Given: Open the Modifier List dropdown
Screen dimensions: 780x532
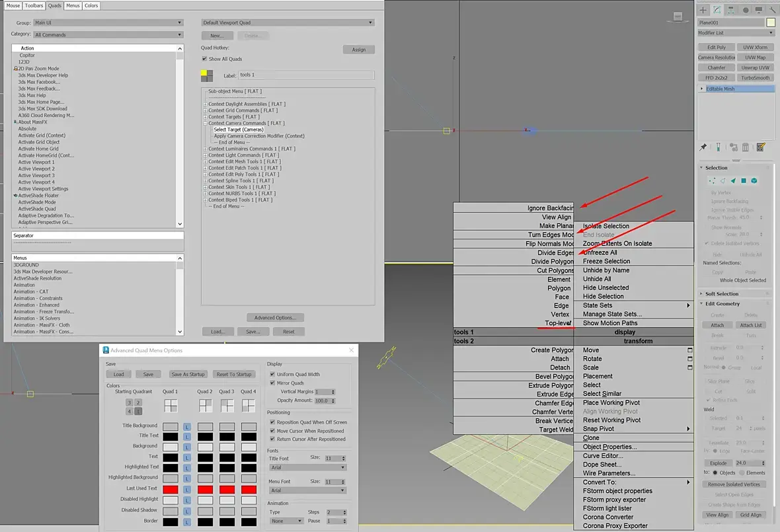Looking at the screenshot, I should [x=736, y=33].
